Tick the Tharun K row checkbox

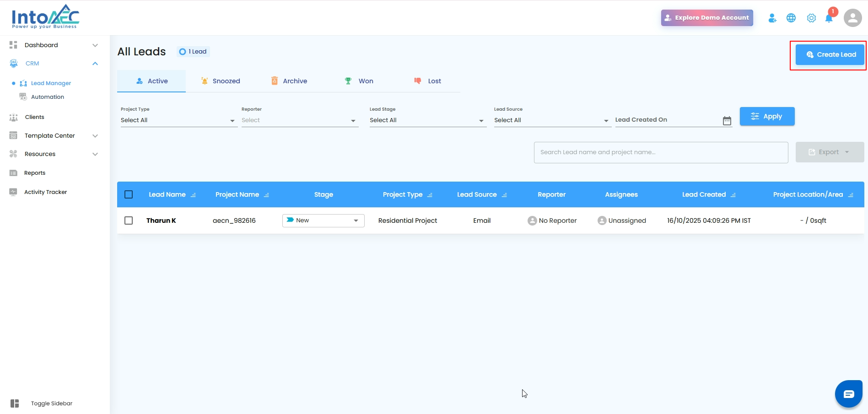pyautogui.click(x=129, y=220)
